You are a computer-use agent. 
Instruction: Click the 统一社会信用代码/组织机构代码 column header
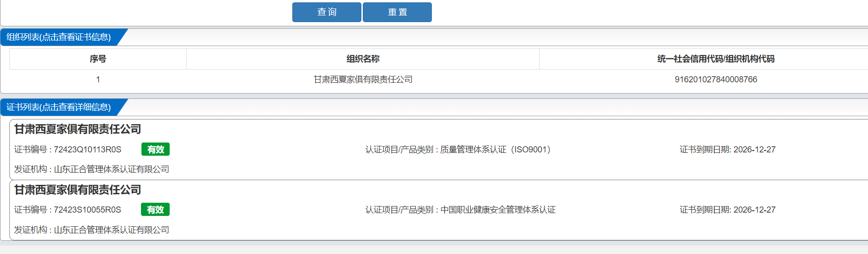point(716,59)
